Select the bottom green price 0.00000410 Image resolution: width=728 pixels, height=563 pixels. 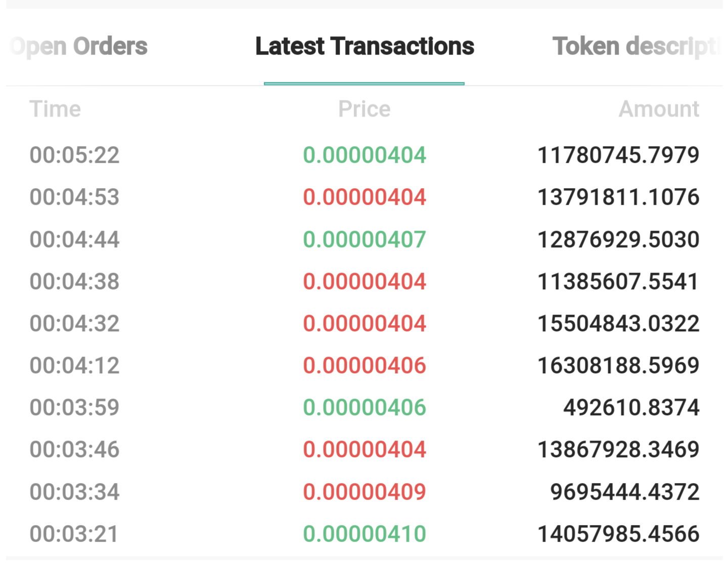point(365,533)
